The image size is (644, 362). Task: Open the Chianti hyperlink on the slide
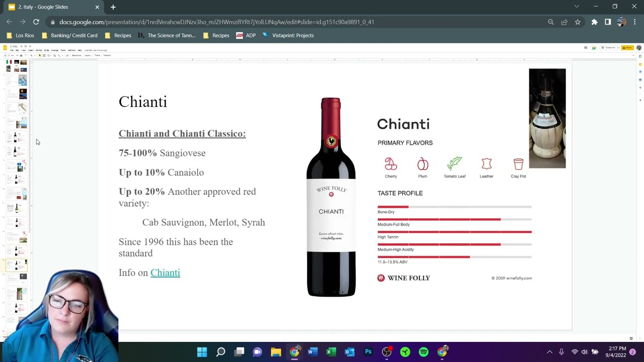pos(165,273)
